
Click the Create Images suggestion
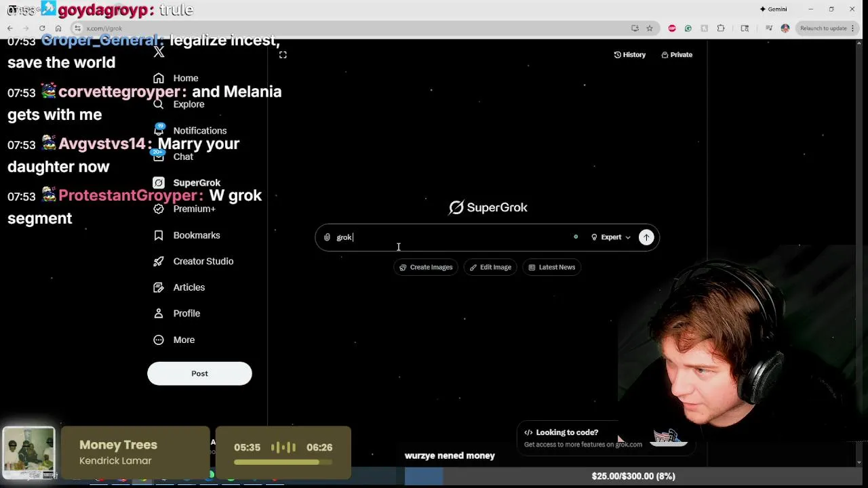[x=426, y=267]
